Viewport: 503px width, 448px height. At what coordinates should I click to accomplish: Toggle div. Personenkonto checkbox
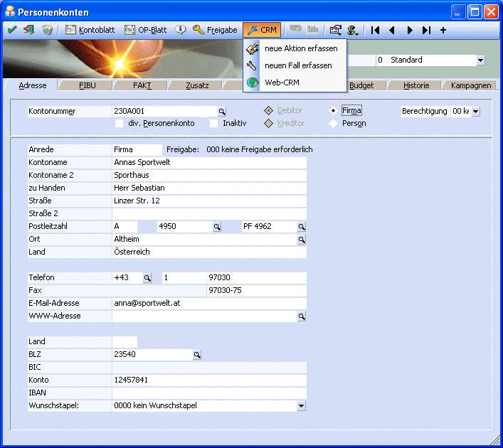119,124
